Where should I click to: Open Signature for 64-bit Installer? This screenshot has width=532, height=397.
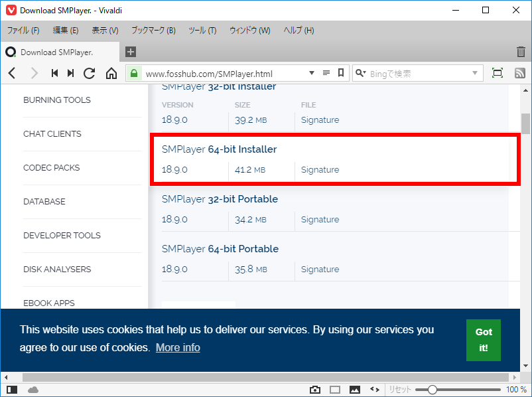tap(320, 170)
